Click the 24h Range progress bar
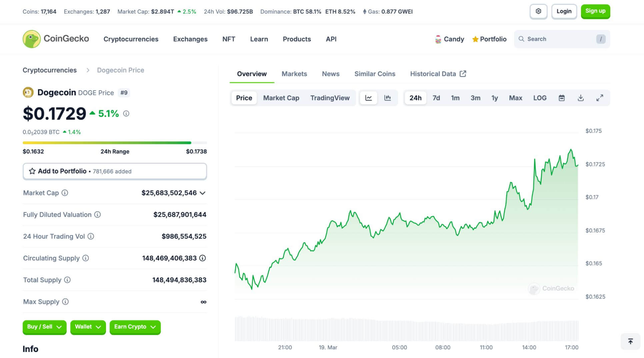 click(115, 143)
